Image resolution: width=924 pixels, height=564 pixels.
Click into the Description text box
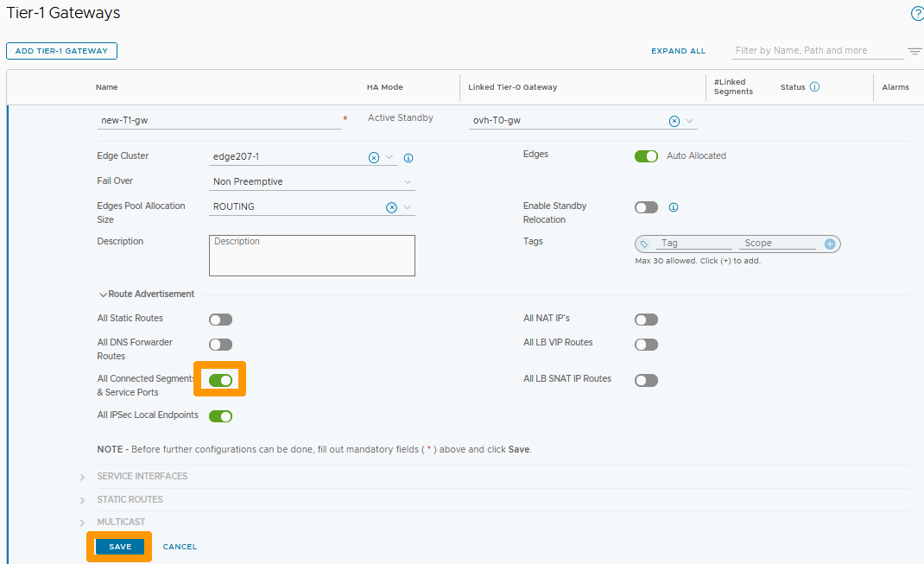click(x=312, y=256)
